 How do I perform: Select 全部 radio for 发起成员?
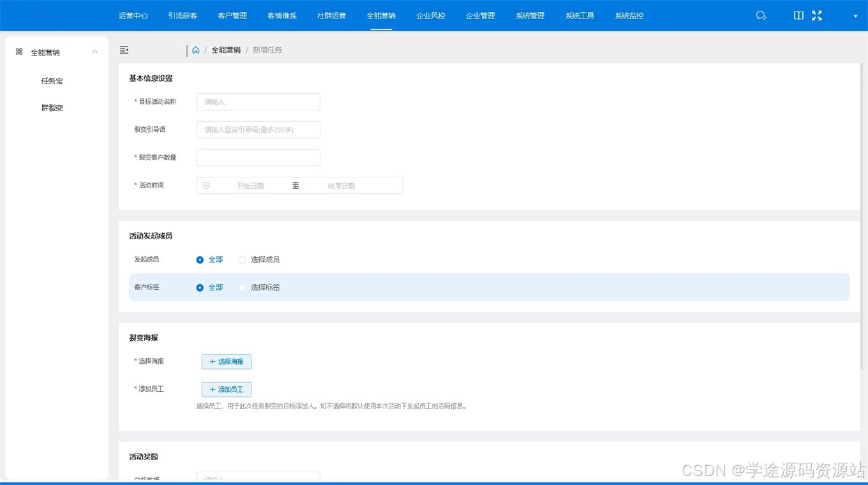[x=209, y=260]
